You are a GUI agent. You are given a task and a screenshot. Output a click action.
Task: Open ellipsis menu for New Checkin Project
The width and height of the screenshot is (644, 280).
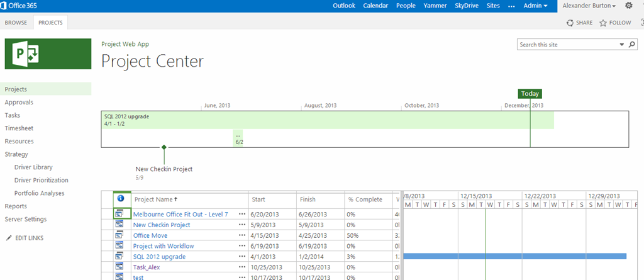[x=242, y=225]
